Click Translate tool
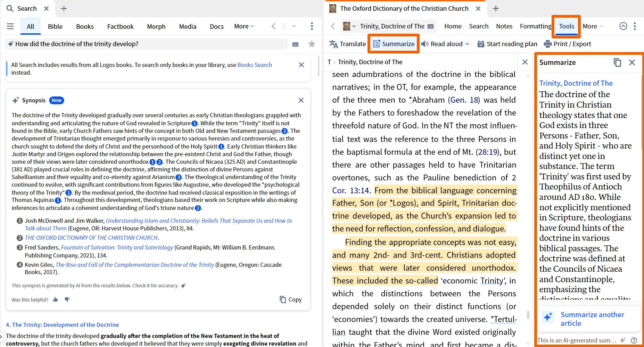 pyautogui.click(x=348, y=44)
